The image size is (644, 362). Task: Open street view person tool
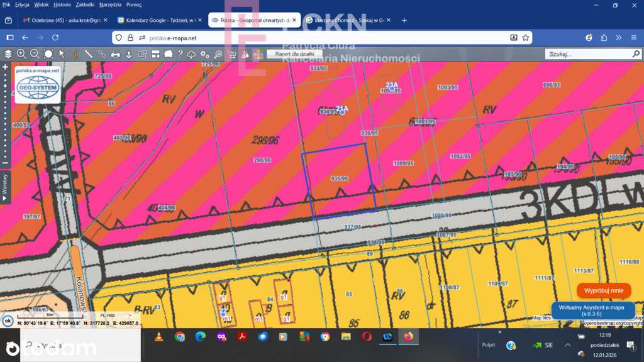pyautogui.click(x=128, y=54)
